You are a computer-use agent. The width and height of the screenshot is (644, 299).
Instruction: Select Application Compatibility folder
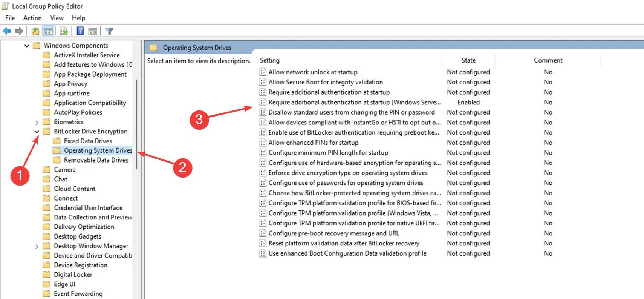[90, 103]
